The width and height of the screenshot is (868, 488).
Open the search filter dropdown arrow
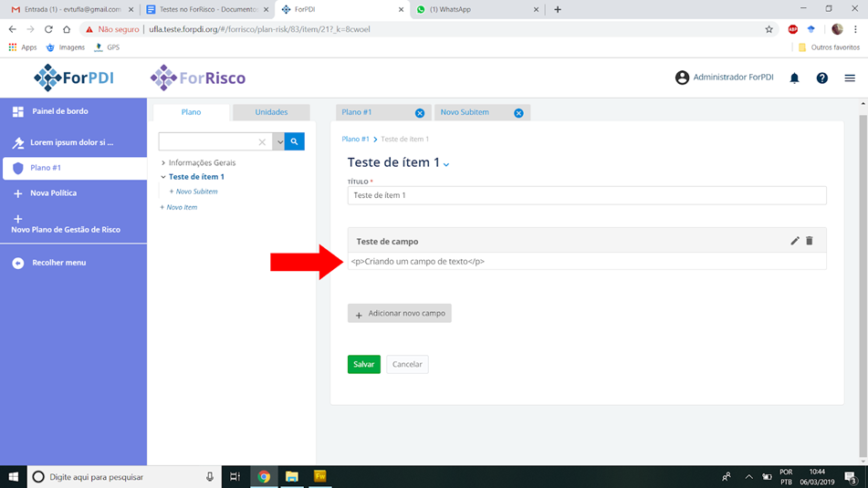point(279,142)
